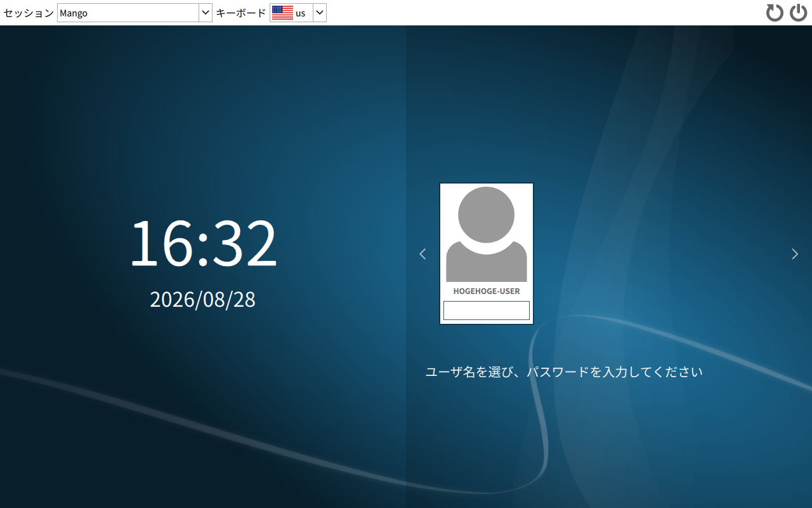812x508 pixels.
Task: Click the power off icon
Action: point(798,13)
